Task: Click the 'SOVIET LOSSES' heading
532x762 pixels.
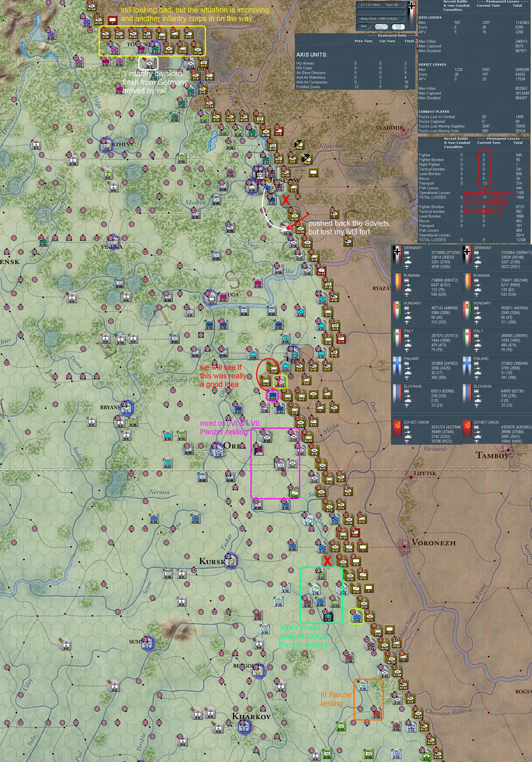Action: pyautogui.click(x=432, y=65)
